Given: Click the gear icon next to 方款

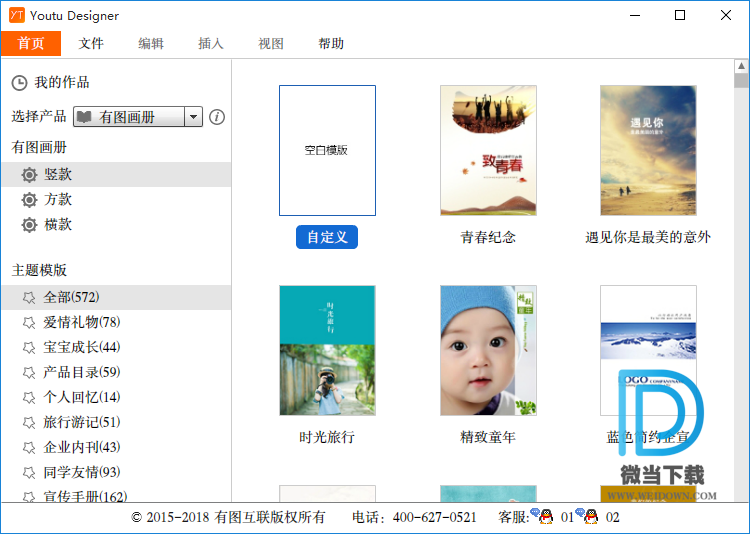Looking at the screenshot, I should 30,200.
